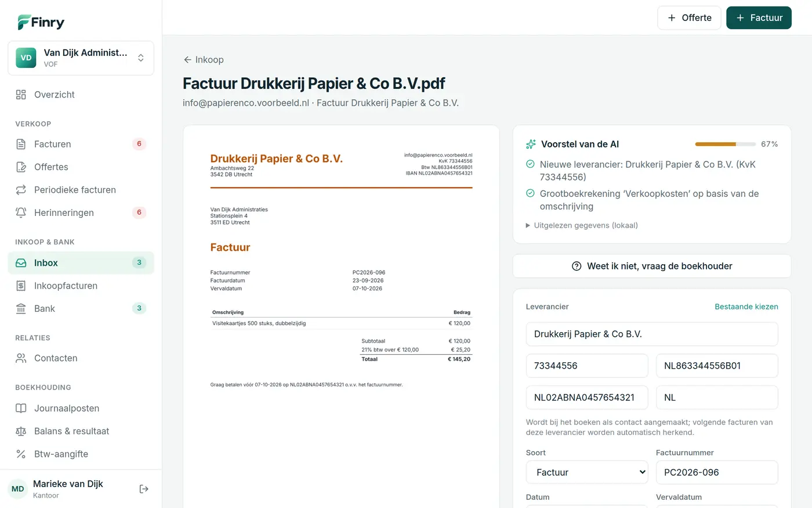Screen dimensions: 812x508
Task: Click the Marieke van Dijk user name
Action: pos(68,484)
